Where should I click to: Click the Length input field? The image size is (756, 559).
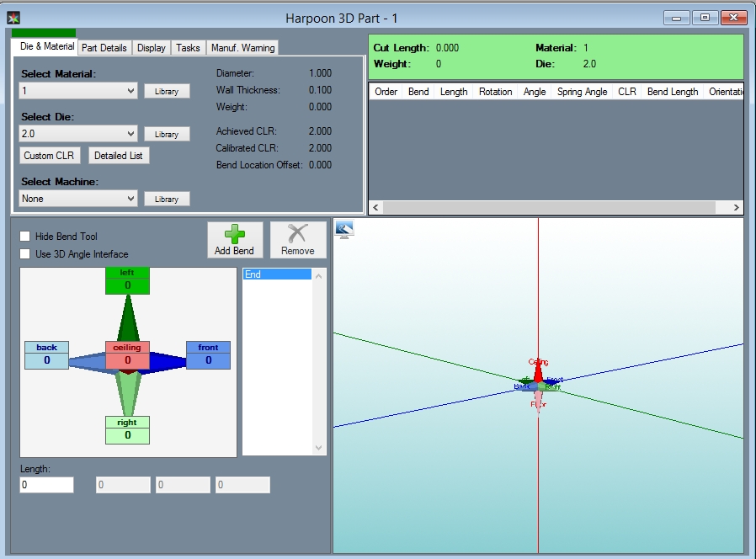click(47, 485)
